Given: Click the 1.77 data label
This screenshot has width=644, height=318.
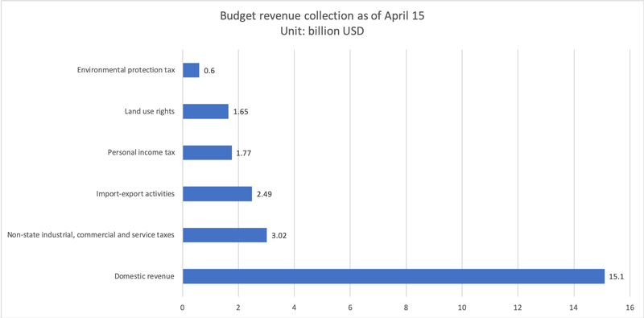Looking at the screenshot, I should [x=244, y=153].
